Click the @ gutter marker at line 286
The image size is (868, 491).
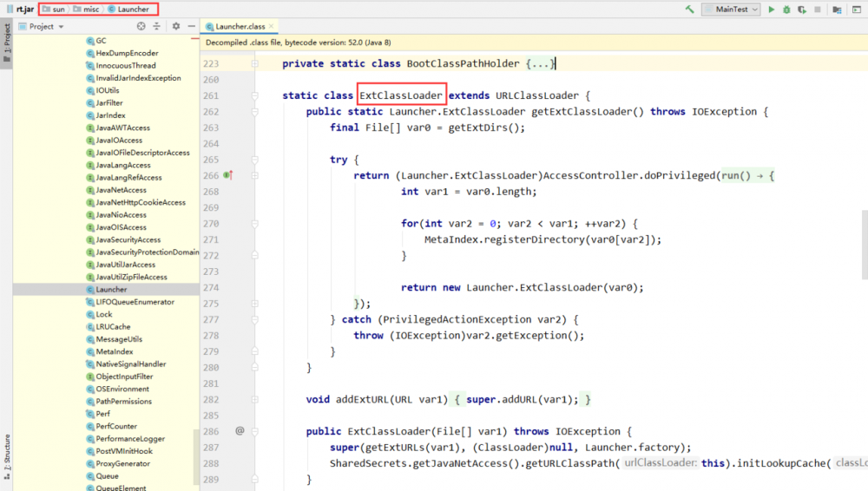[240, 430]
